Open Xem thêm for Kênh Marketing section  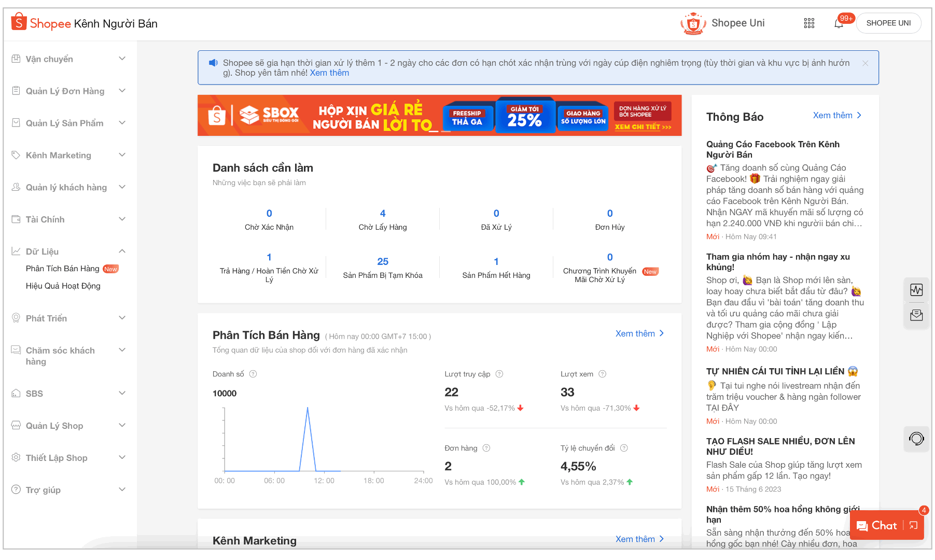[639, 539]
